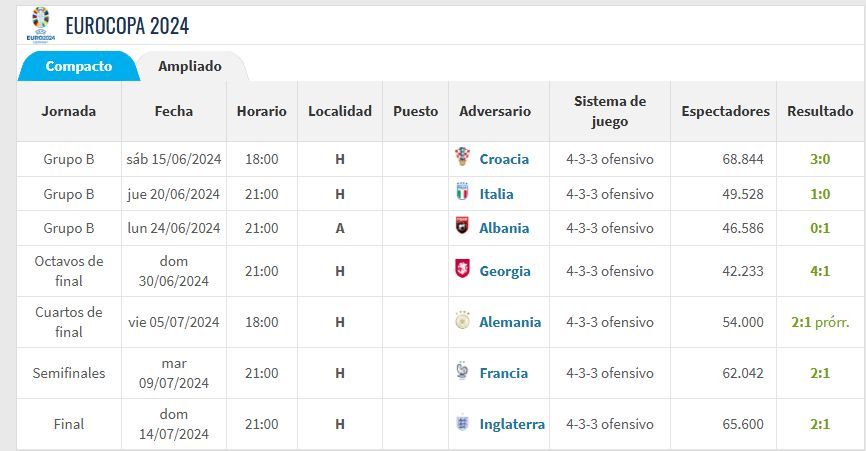
Task: Click the Resultado column header
Action: [x=820, y=111]
